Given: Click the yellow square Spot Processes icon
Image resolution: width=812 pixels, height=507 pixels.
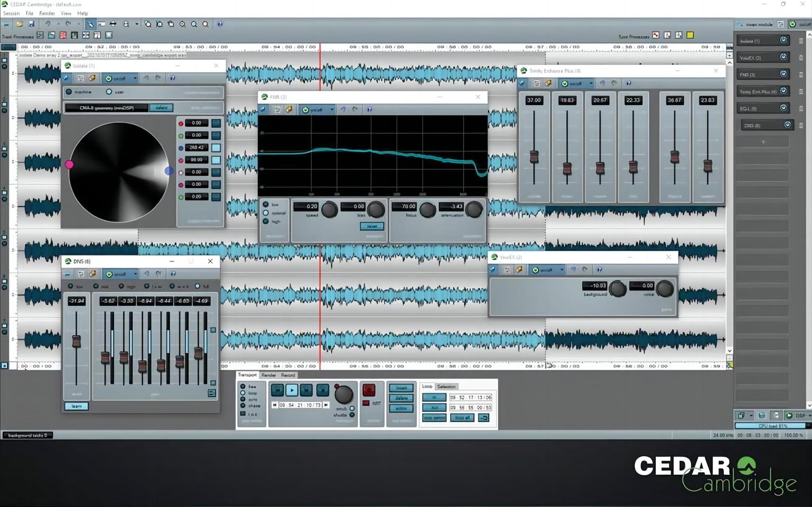Looking at the screenshot, I should point(690,35).
